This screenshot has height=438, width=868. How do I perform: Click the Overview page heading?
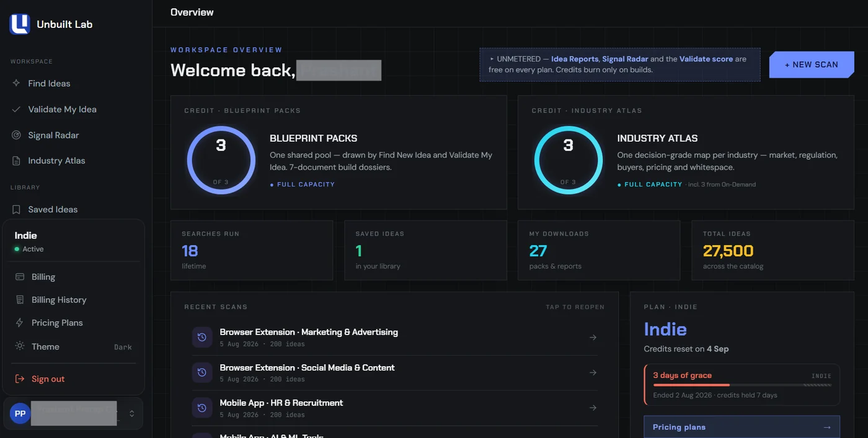point(192,12)
